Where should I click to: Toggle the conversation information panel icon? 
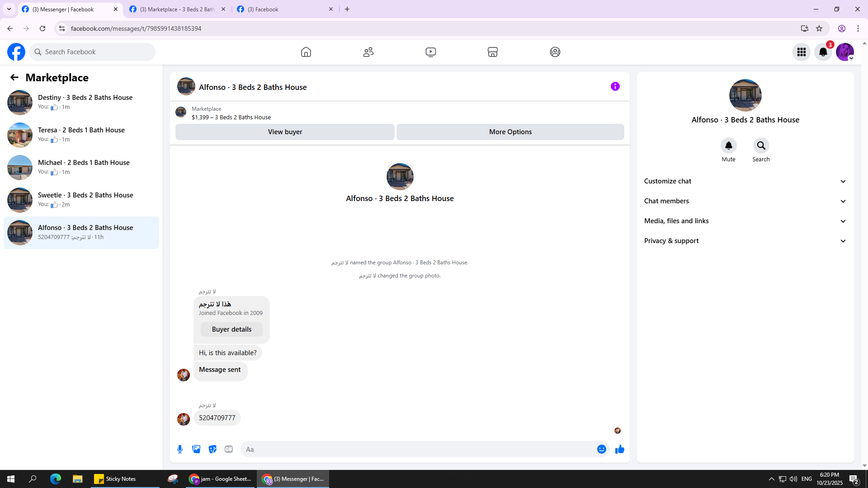(615, 86)
